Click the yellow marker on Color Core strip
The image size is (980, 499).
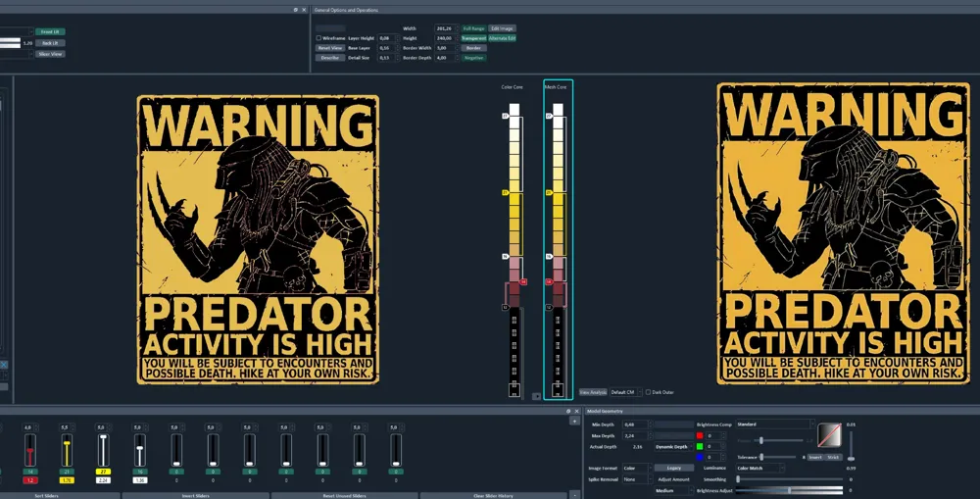click(x=505, y=192)
